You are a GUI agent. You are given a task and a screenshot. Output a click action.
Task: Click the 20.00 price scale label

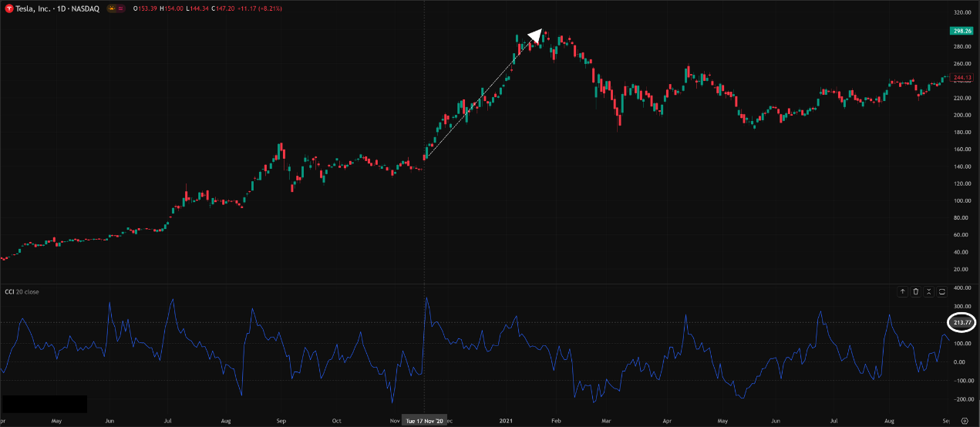tap(961, 269)
